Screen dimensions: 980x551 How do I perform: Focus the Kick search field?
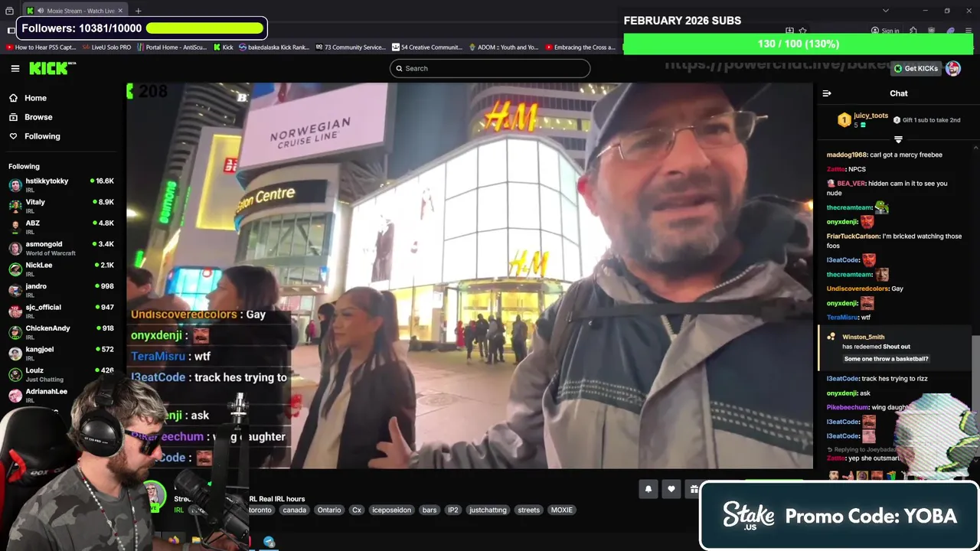click(490, 68)
